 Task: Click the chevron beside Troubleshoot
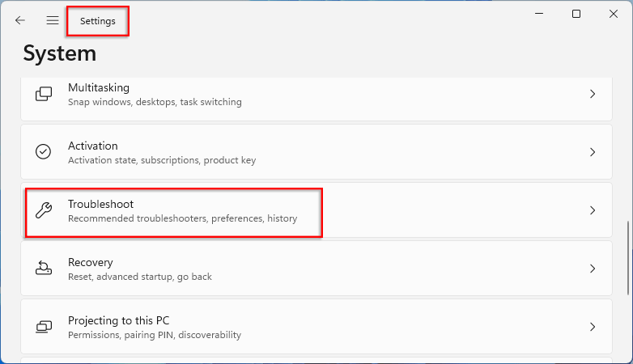593,210
